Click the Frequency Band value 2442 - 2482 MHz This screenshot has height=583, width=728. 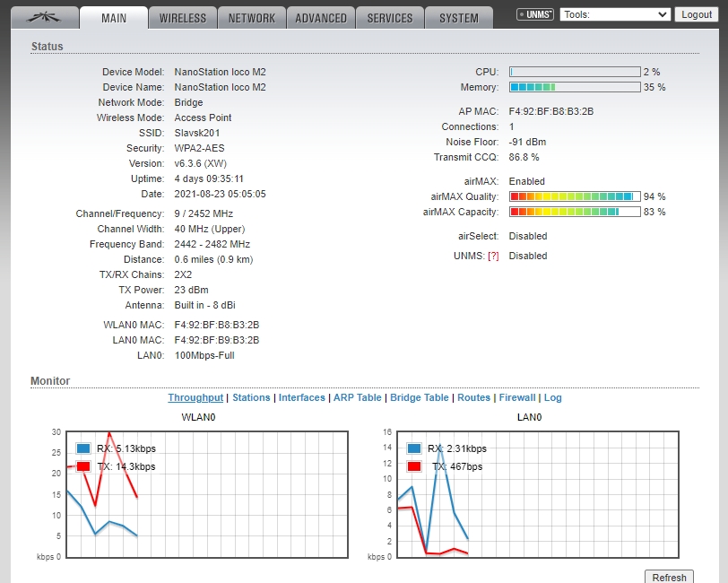point(212,244)
